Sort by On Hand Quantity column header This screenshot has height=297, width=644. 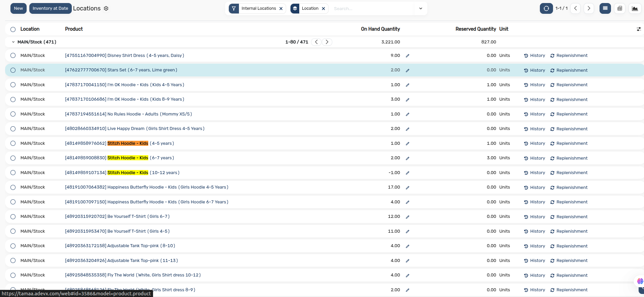point(380,29)
